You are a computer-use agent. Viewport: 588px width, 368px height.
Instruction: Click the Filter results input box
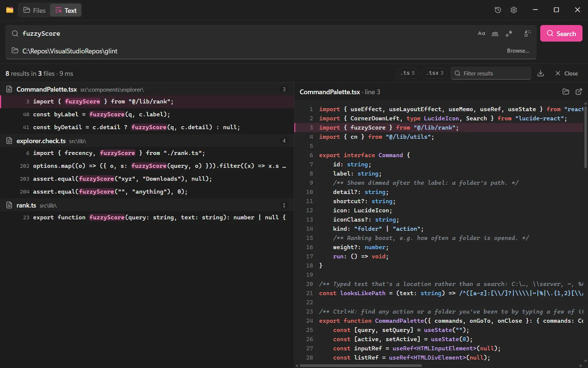[491, 73]
